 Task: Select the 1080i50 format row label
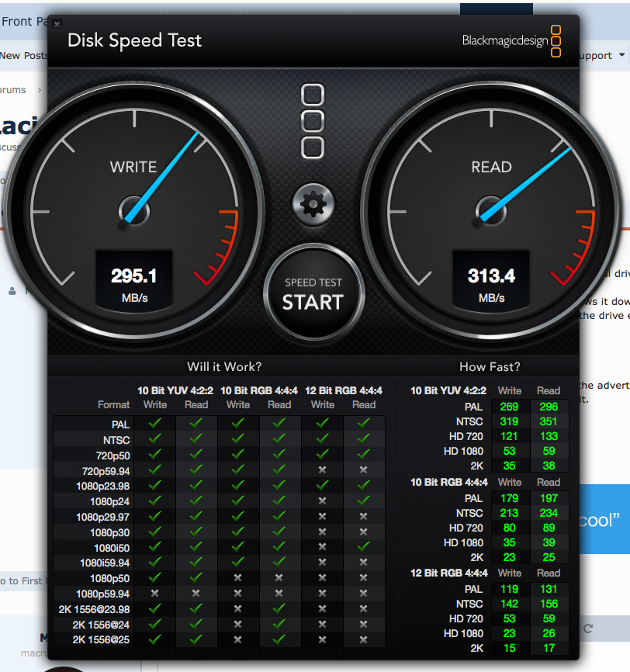[x=112, y=548]
